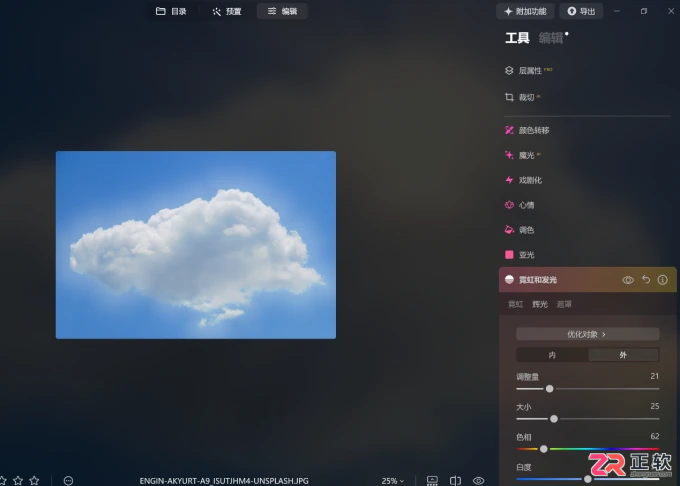
Task: Toggle before/after compare icon
Action: coord(455,480)
